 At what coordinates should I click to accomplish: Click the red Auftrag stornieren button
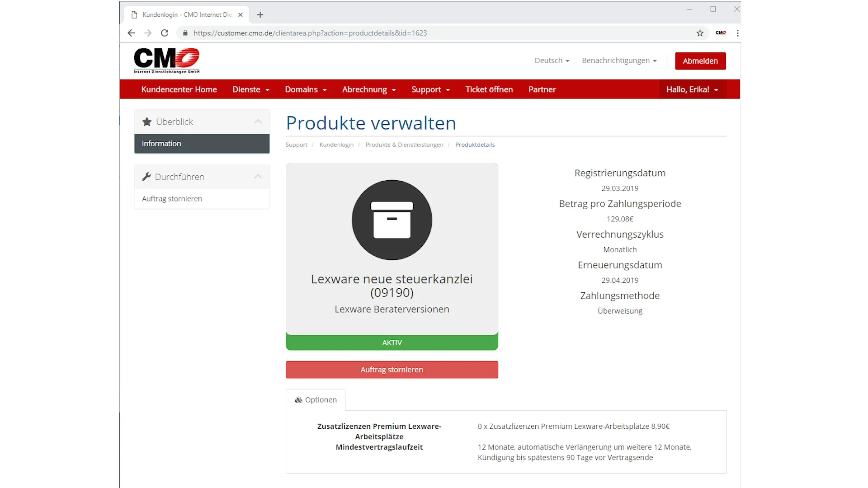tap(392, 370)
